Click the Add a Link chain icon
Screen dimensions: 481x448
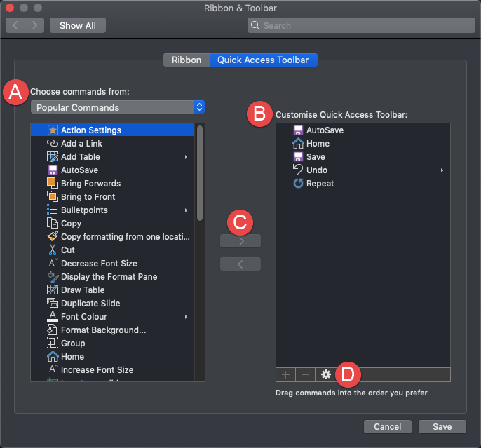pos(53,143)
